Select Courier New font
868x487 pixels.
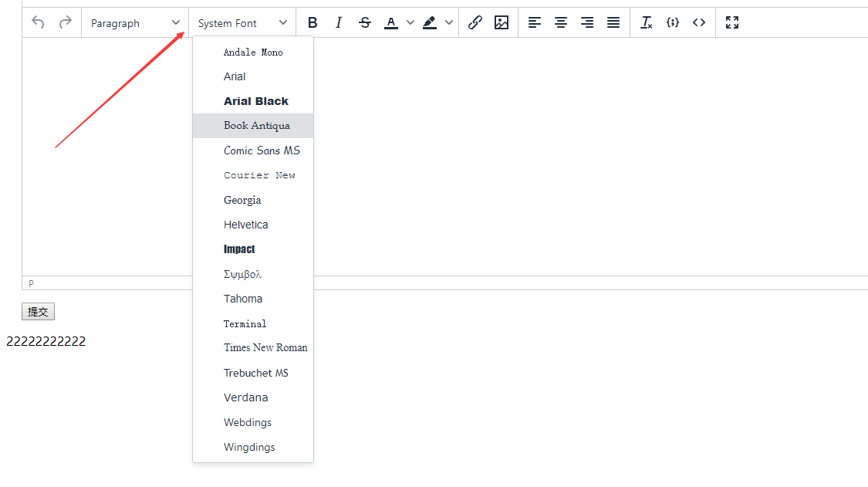click(x=253, y=175)
